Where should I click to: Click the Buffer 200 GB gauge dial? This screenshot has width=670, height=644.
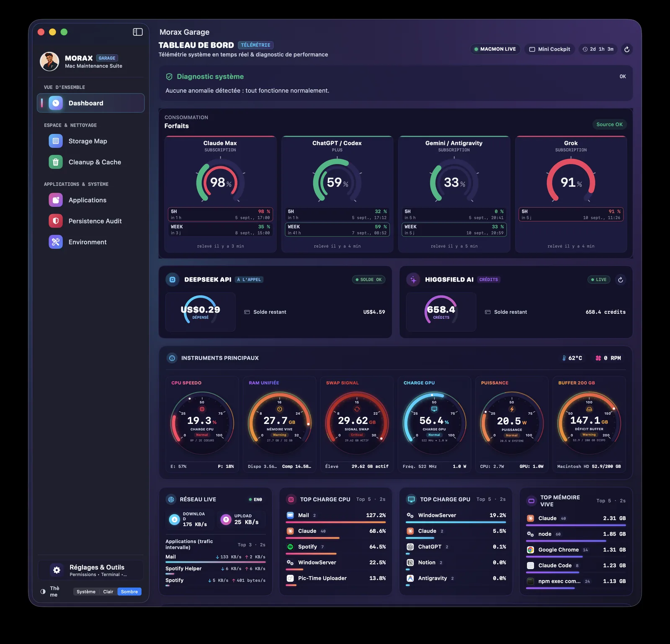click(589, 423)
